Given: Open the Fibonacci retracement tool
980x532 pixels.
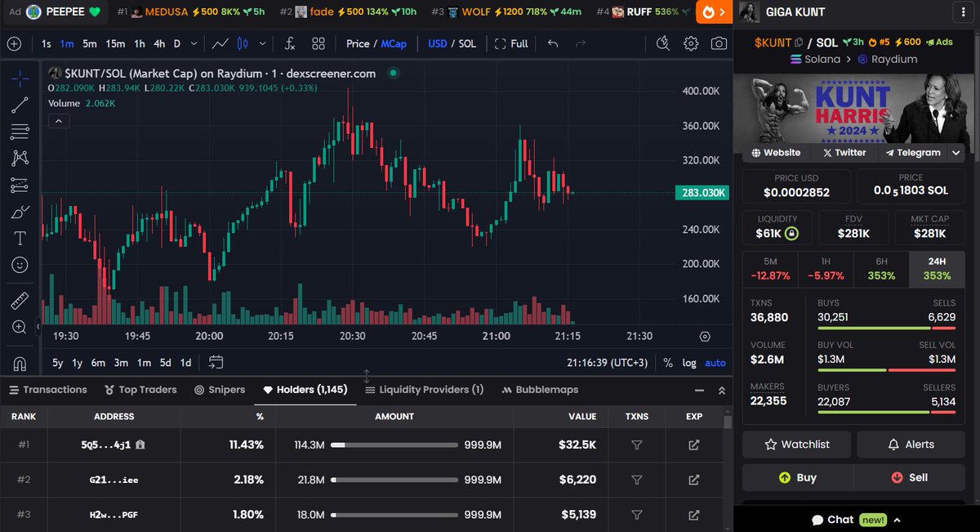Looking at the screenshot, I should 20,132.
